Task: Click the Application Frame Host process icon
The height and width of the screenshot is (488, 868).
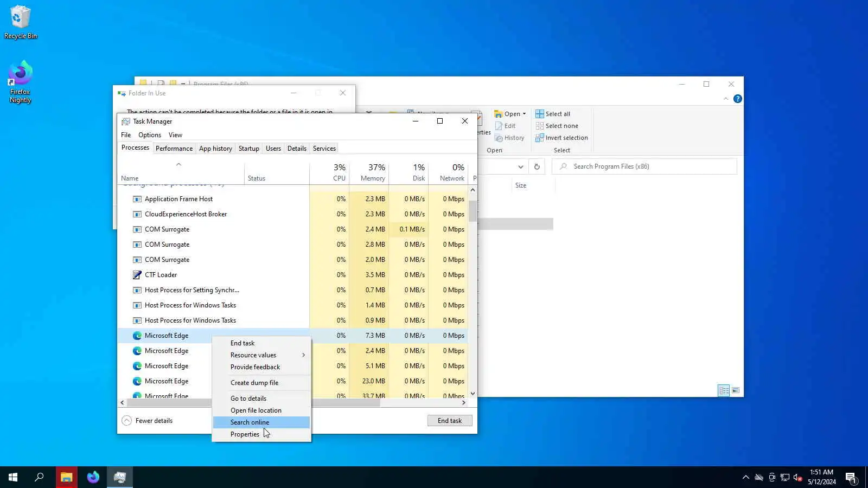Action: pos(137,199)
